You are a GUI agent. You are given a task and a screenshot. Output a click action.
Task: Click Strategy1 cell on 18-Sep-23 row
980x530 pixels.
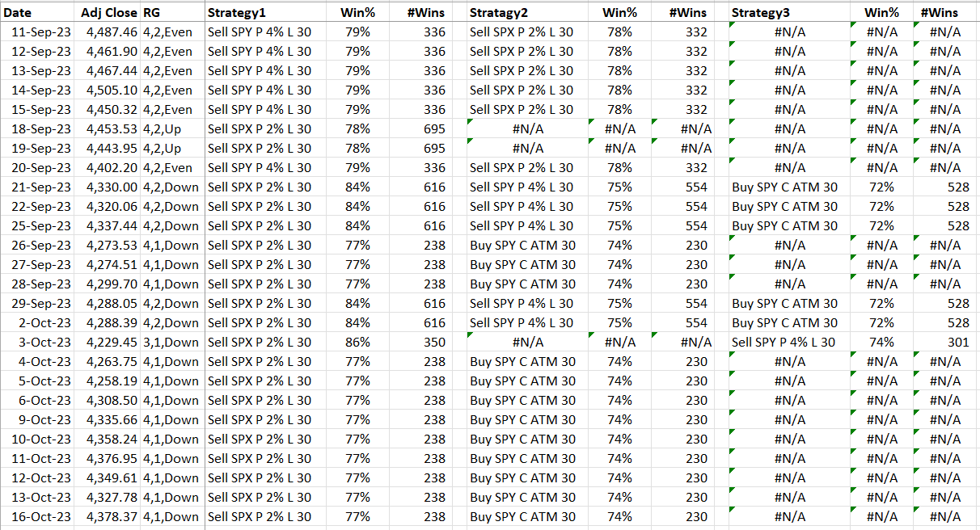270,128
